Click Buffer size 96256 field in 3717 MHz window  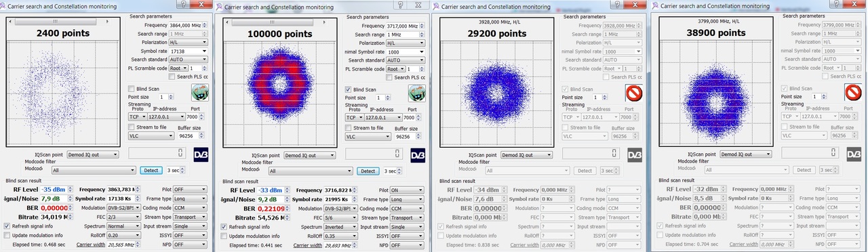tap(406, 136)
